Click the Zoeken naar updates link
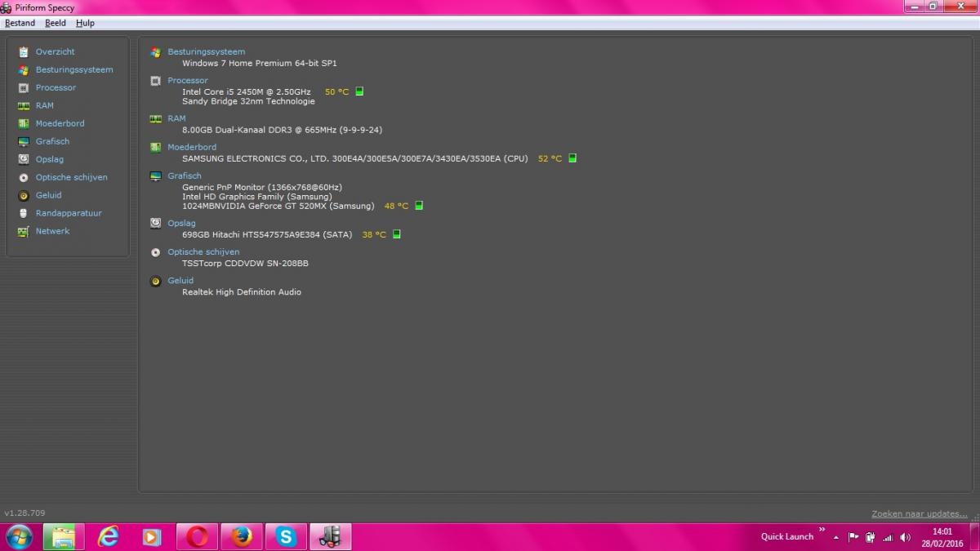 click(920, 513)
